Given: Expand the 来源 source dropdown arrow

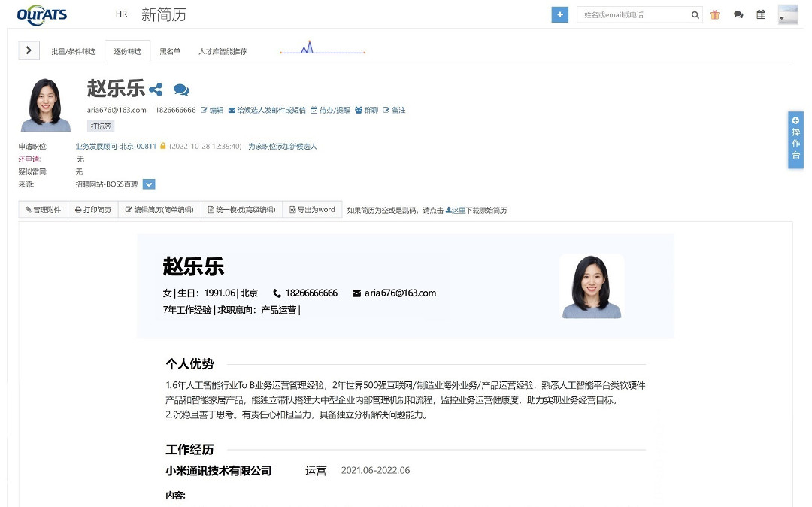Looking at the screenshot, I should [149, 184].
